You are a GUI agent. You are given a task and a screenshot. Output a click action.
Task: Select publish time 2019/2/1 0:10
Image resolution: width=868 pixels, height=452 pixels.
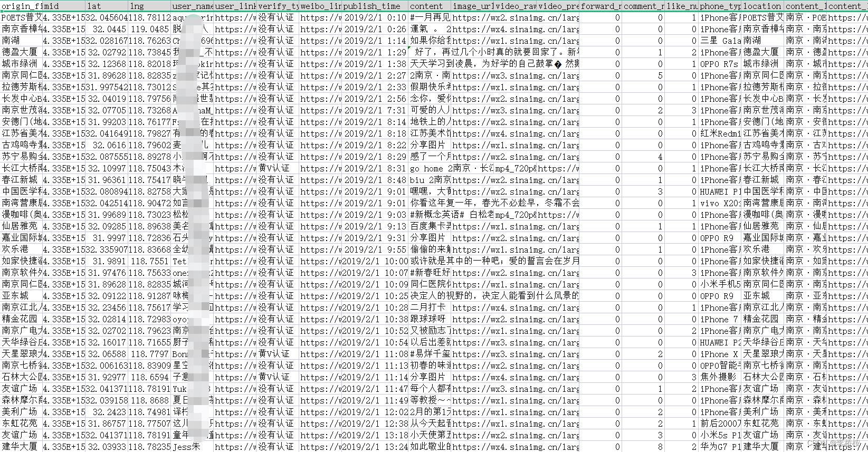pyautogui.click(x=375, y=17)
